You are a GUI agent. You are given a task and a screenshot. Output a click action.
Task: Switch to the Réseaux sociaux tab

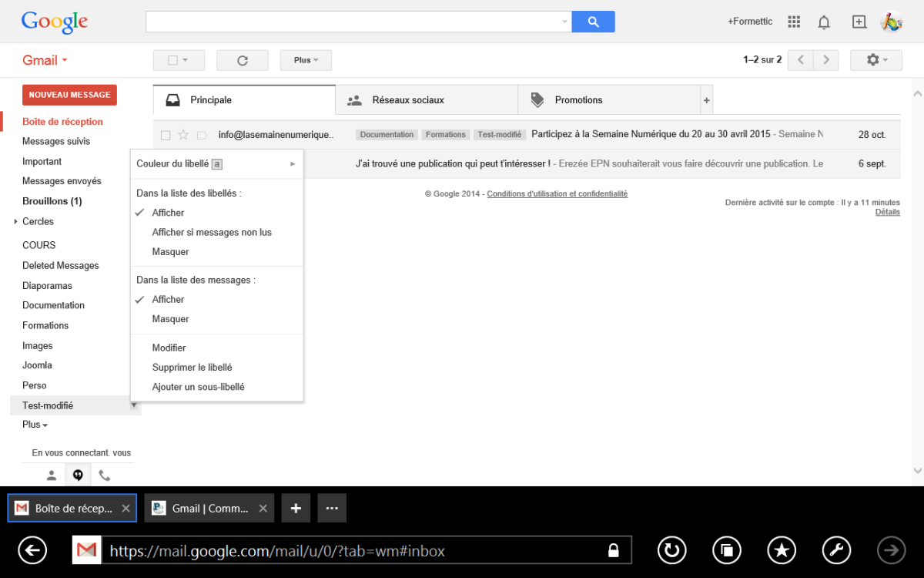click(427, 100)
